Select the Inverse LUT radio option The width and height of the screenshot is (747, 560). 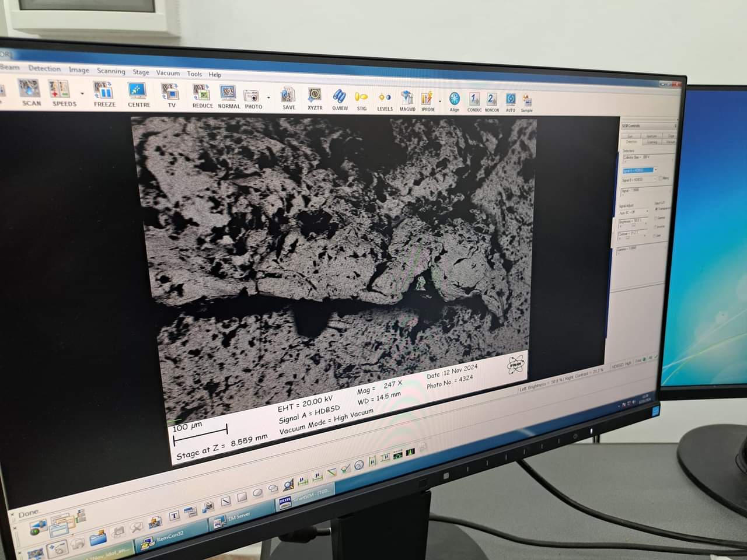(x=656, y=226)
